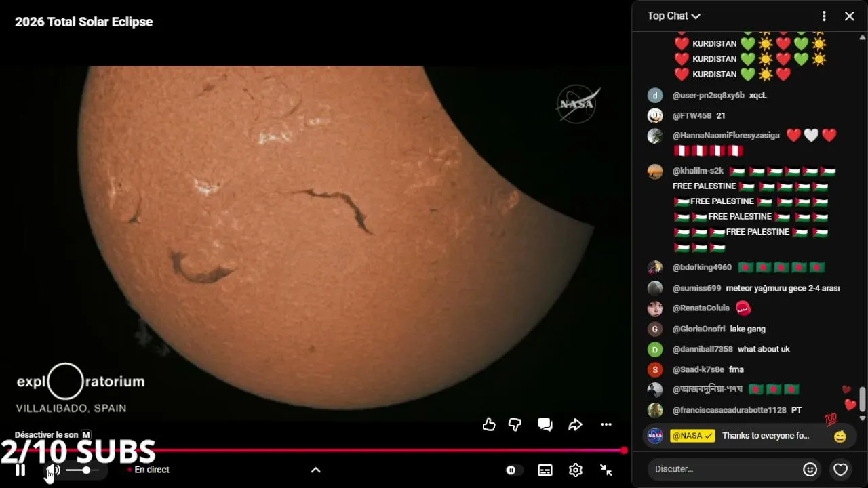This screenshot has height=488, width=868.
Task: Select message "lake gang"
Action: tap(748, 329)
